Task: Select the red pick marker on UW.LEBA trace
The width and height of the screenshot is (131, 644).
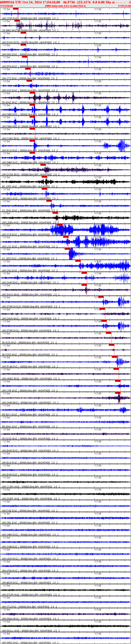Action: [55, 213]
